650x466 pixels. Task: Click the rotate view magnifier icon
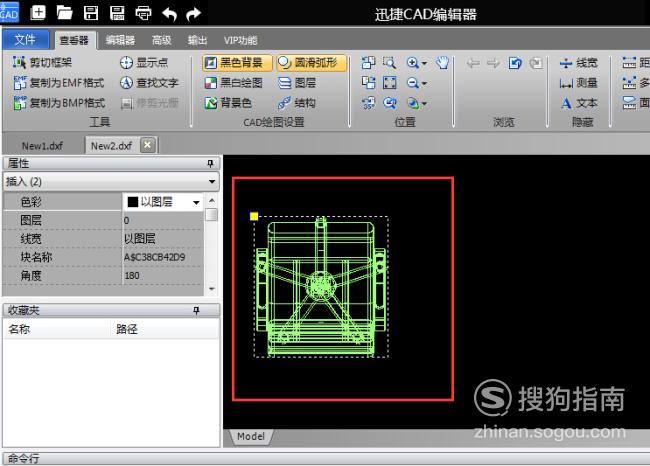[x=389, y=103]
